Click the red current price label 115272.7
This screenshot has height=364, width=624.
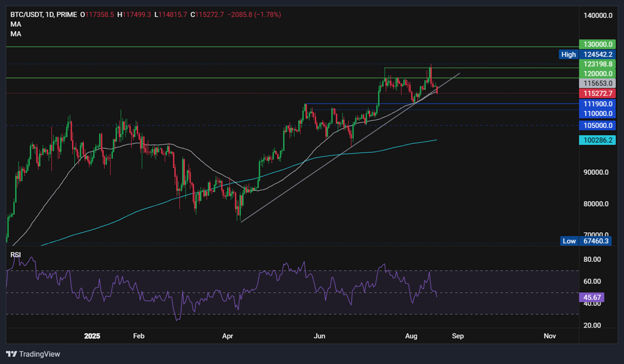pos(596,93)
